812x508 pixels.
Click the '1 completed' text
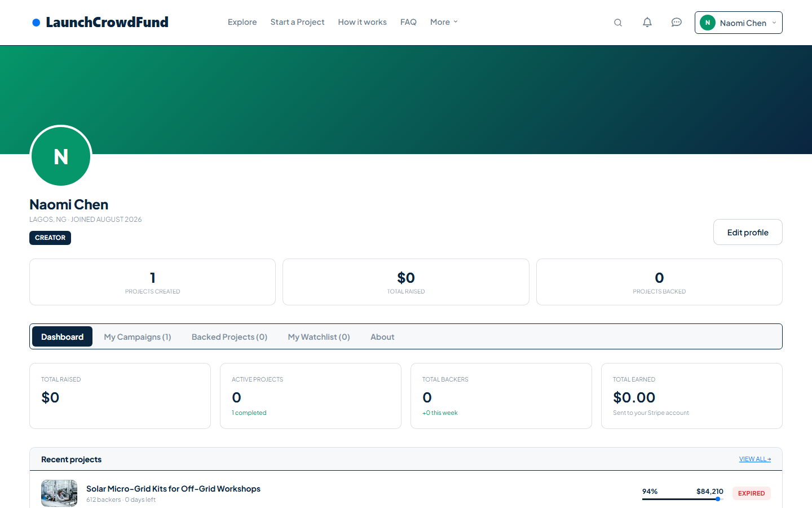[x=249, y=413]
